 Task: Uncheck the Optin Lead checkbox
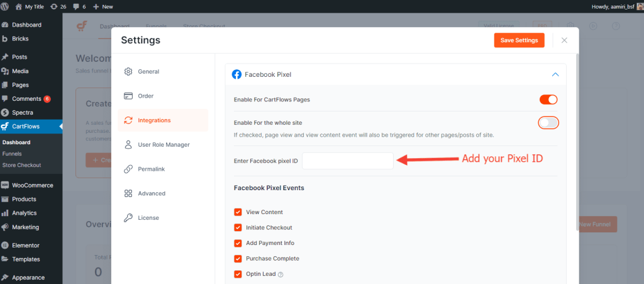click(x=238, y=274)
